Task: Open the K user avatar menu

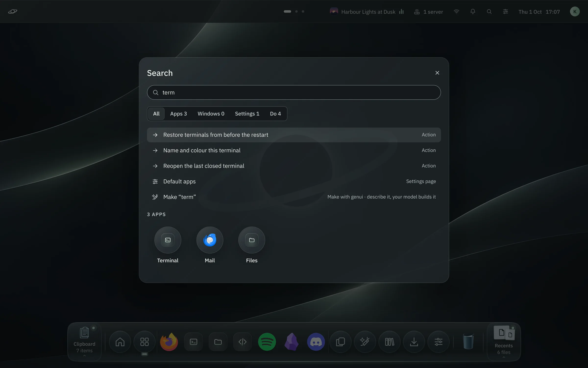Action: click(x=575, y=12)
